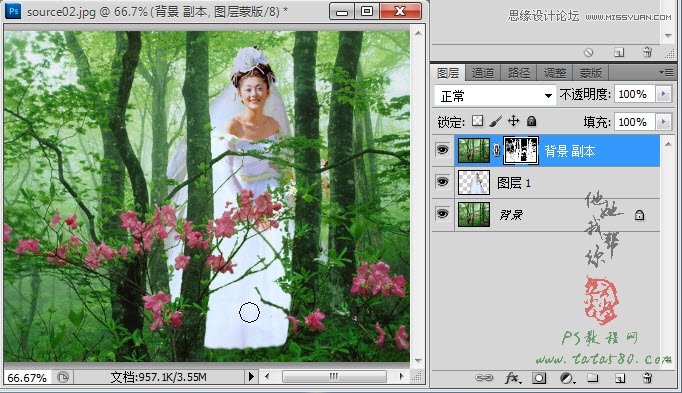Screen dimensions: 682x393
Task: Click the horizontal scrollbar left arrow
Action: pyautogui.click(x=267, y=376)
